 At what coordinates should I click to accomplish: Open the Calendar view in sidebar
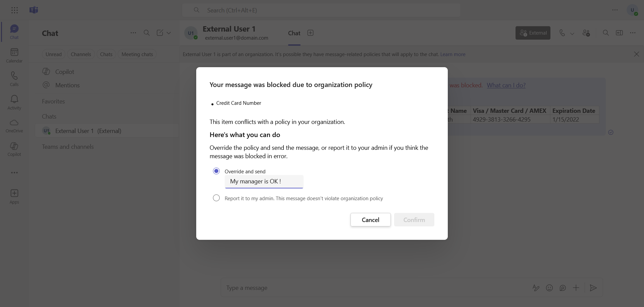14,55
